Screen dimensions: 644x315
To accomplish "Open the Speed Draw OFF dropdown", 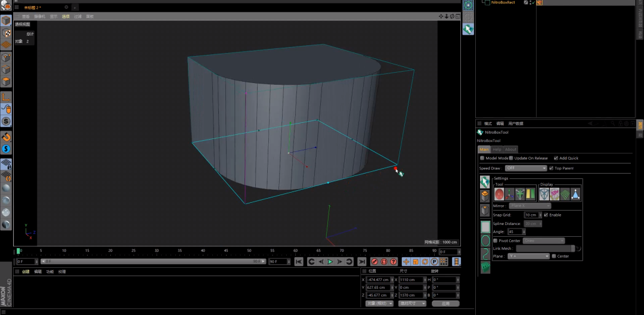I will tap(526, 168).
